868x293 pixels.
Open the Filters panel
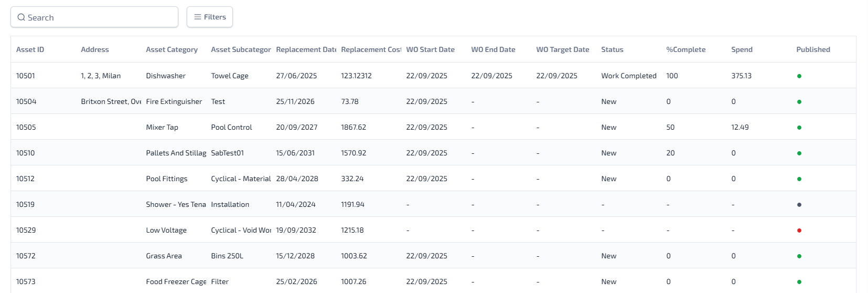click(x=210, y=17)
